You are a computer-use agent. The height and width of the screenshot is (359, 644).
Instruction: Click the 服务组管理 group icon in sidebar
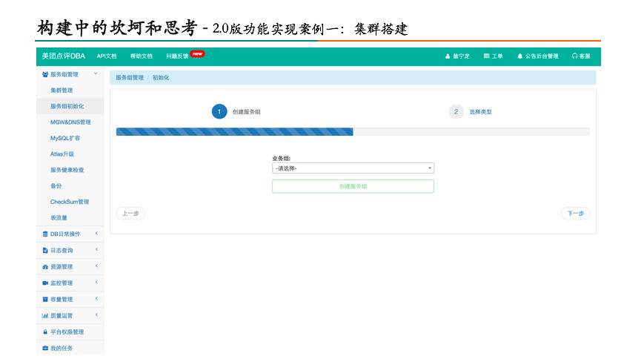[45, 74]
